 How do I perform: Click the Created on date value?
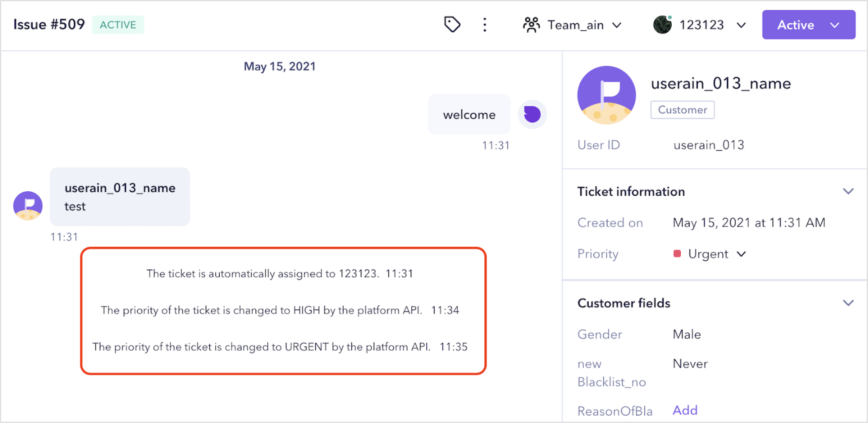click(749, 223)
